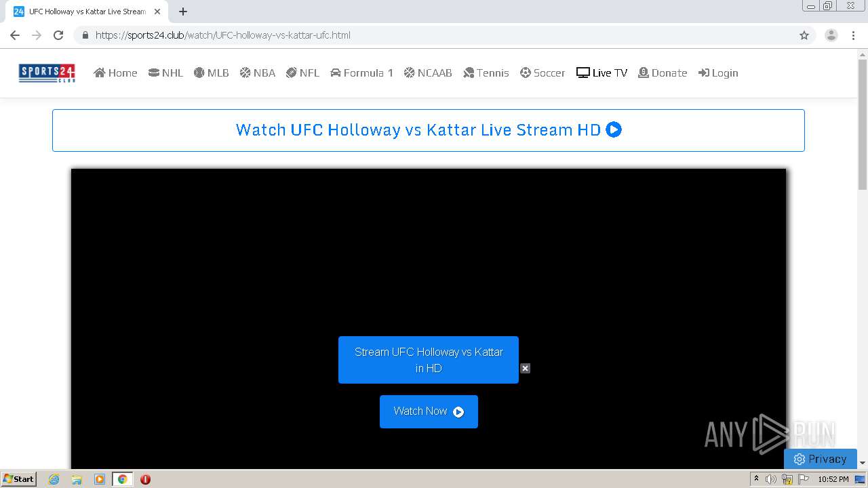Screen dimensions: 868x488
Task: Click the Show desktop monitor icon
Action: [860, 479]
